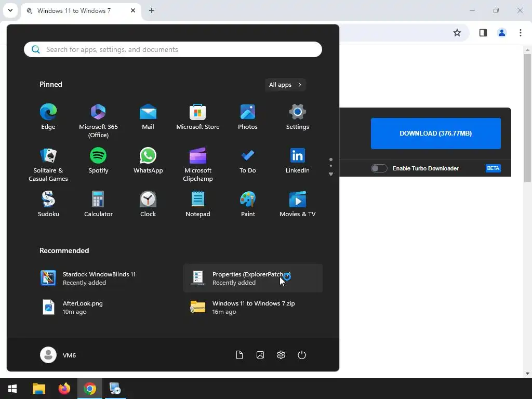Open Windows 11 to Windows 7.zip

click(x=253, y=308)
